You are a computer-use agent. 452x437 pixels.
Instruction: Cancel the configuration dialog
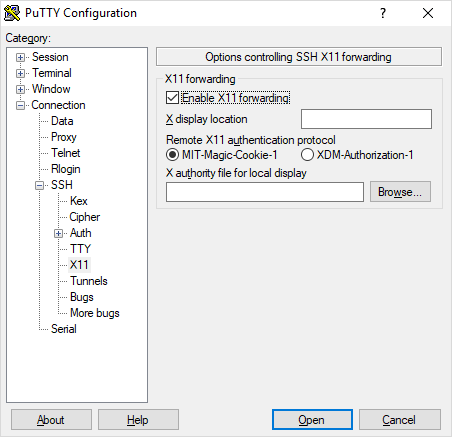(400, 420)
